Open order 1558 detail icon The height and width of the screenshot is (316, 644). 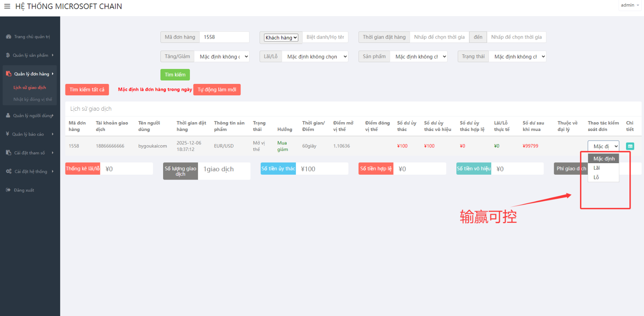pyautogui.click(x=630, y=146)
